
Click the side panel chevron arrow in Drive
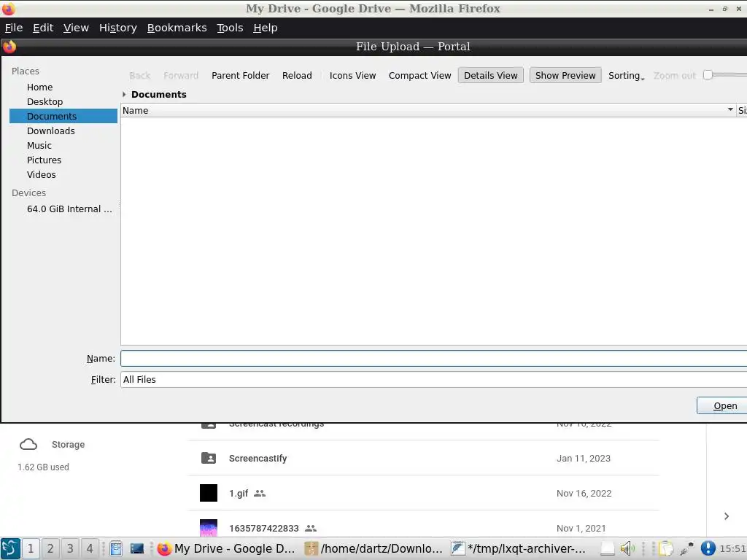pyautogui.click(x=727, y=516)
